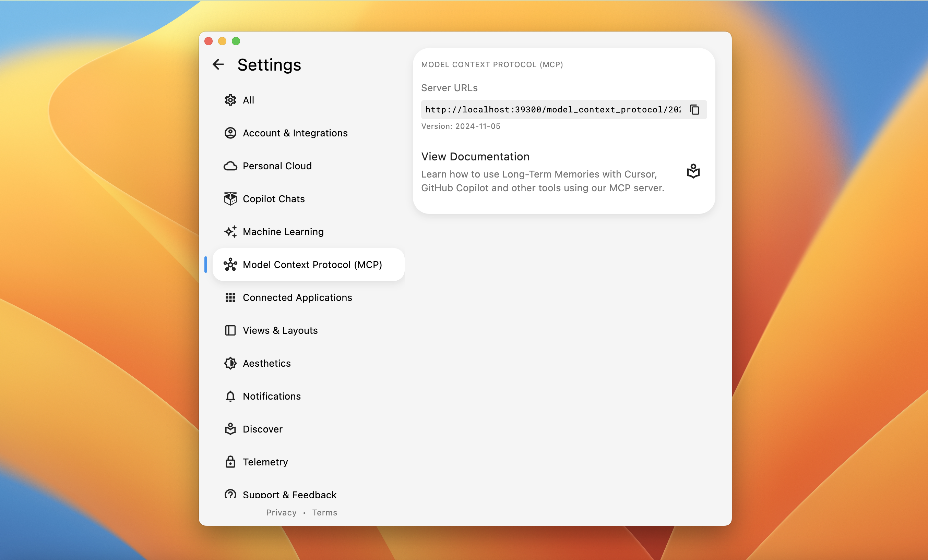Open the Terms link
Screen dimensions: 928x560
pyautogui.click(x=325, y=513)
